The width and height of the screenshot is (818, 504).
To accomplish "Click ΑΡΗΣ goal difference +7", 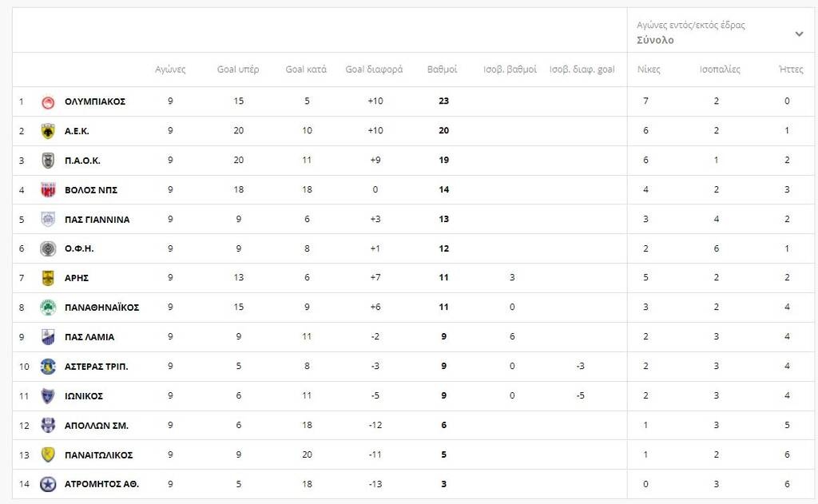I will (375, 278).
